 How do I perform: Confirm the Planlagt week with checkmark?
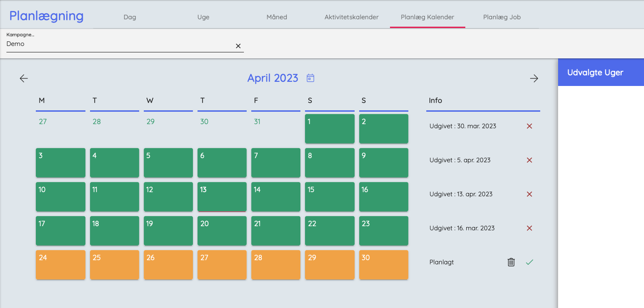530,262
